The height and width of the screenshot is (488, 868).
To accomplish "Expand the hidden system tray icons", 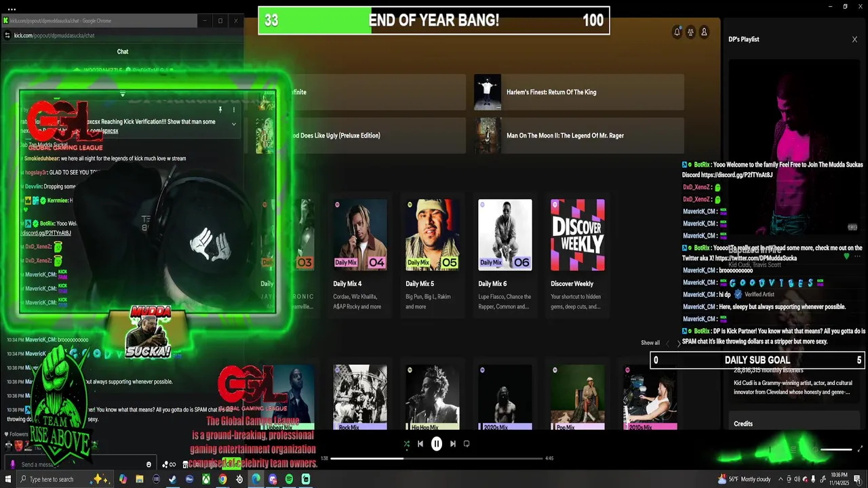I will coord(781,479).
